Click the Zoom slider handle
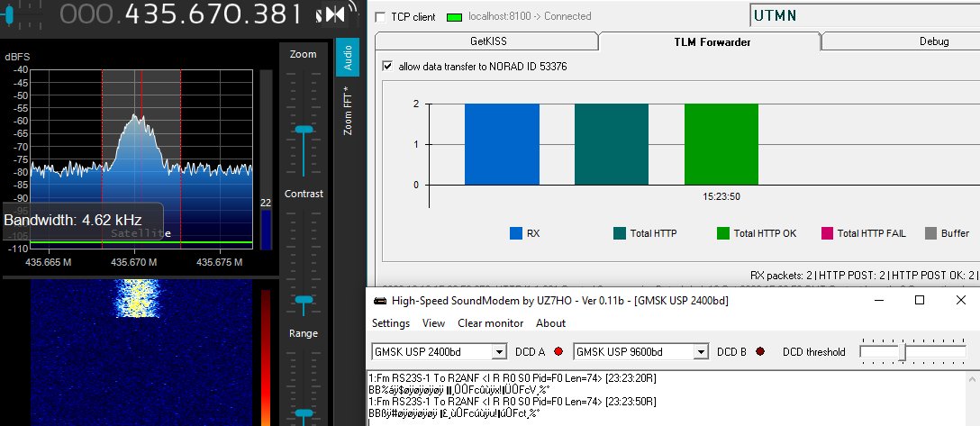 point(304,130)
